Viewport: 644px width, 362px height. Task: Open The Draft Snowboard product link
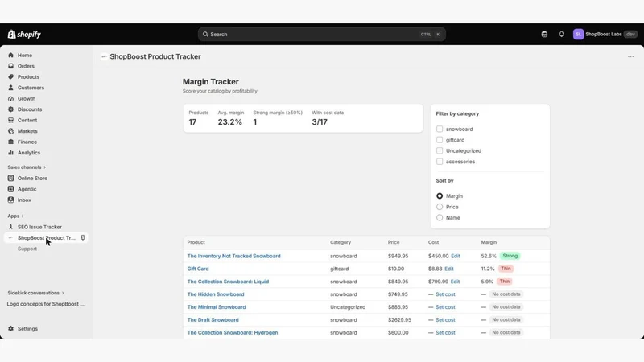coord(213,319)
